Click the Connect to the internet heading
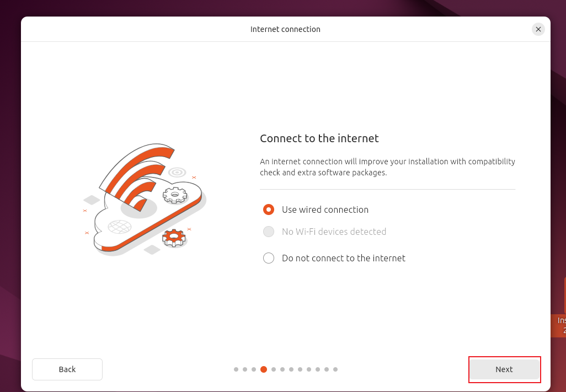The width and height of the screenshot is (566, 392). [319, 138]
